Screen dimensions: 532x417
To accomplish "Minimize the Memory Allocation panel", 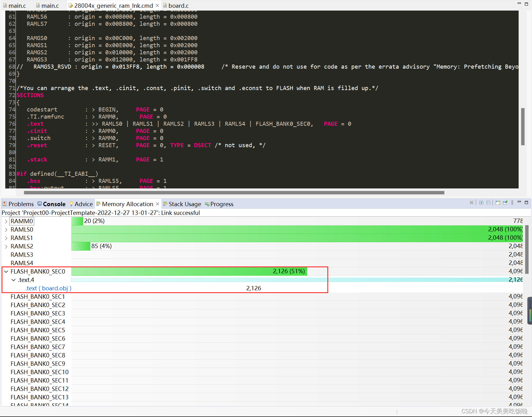I will point(519,202).
